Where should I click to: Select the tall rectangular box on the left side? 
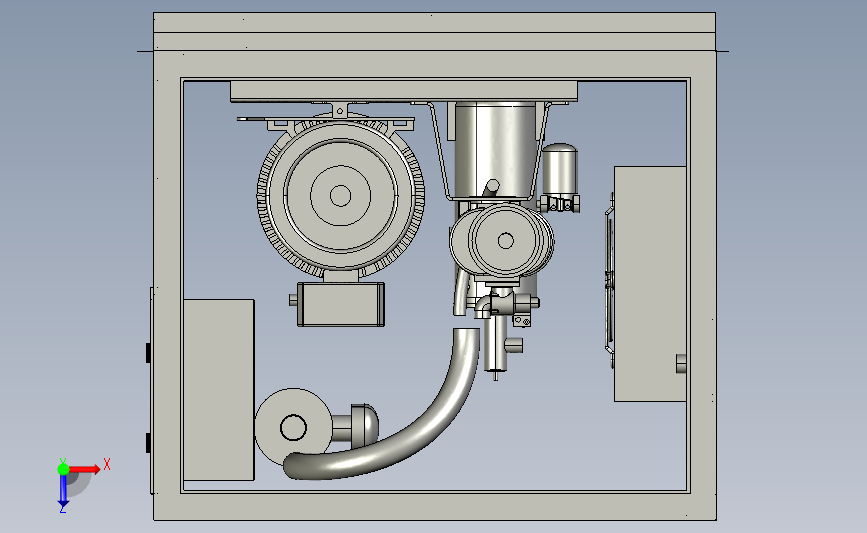[218, 390]
